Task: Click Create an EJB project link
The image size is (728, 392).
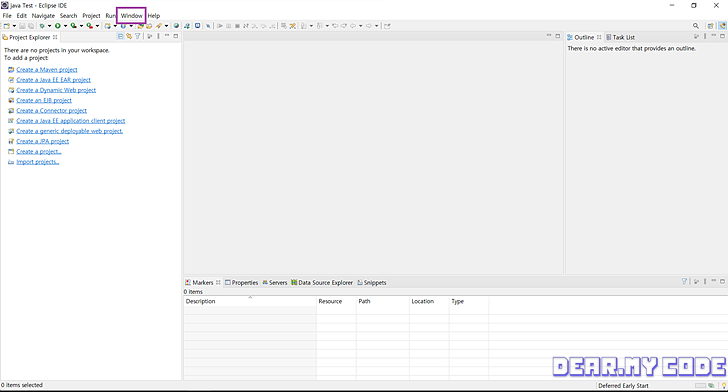Action: (x=44, y=100)
